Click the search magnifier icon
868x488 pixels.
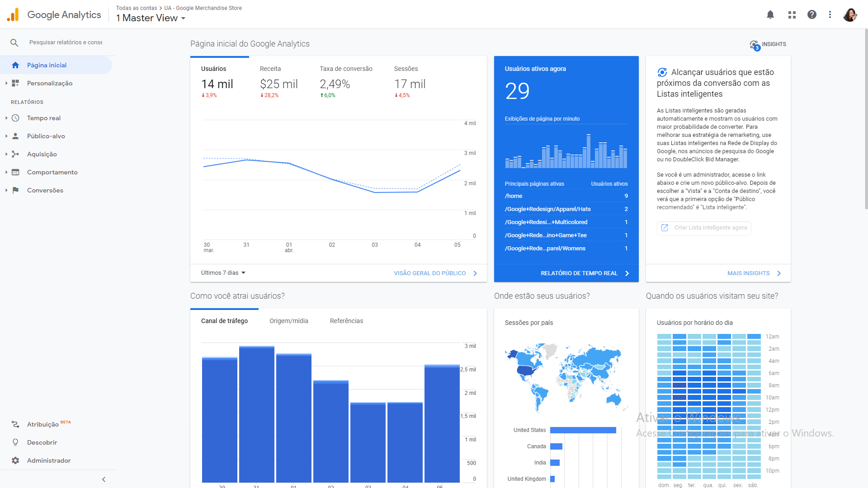coord(14,42)
